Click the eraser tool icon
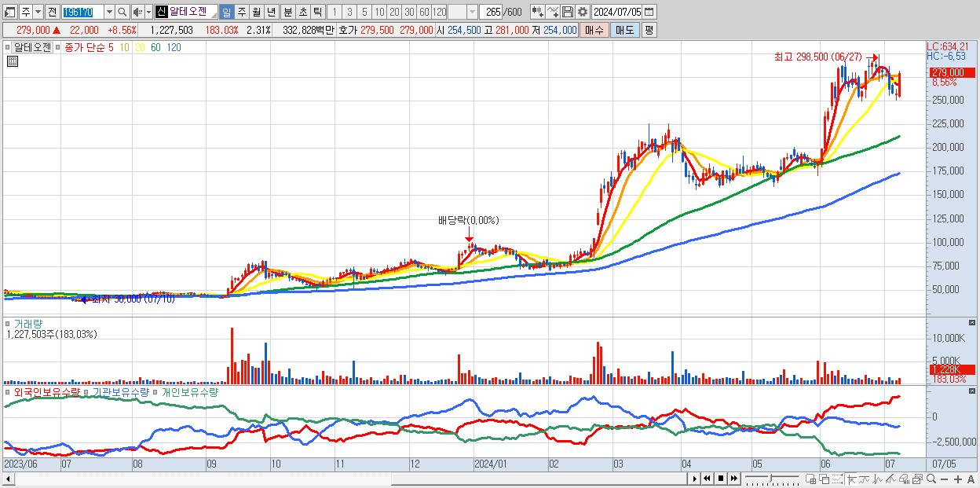The width and height of the screenshot is (980, 488). tap(904, 479)
